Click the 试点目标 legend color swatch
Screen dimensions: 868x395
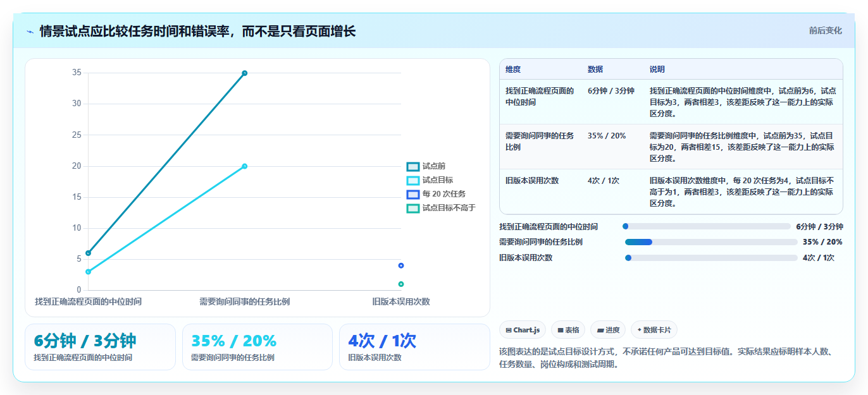413,180
